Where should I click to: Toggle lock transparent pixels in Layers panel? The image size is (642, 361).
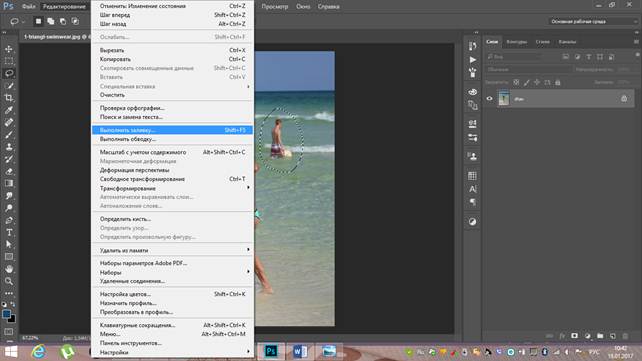pos(516,82)
